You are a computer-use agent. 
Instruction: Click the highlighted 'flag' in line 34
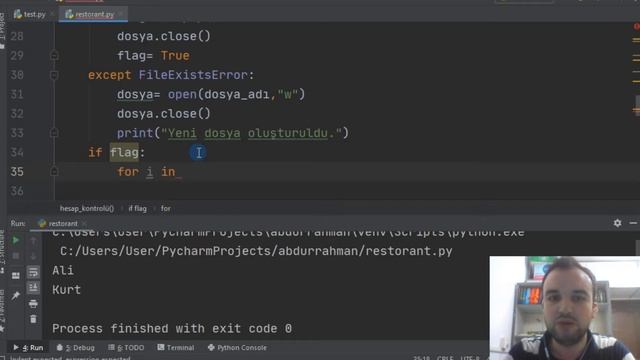click(x=124, y=153)
